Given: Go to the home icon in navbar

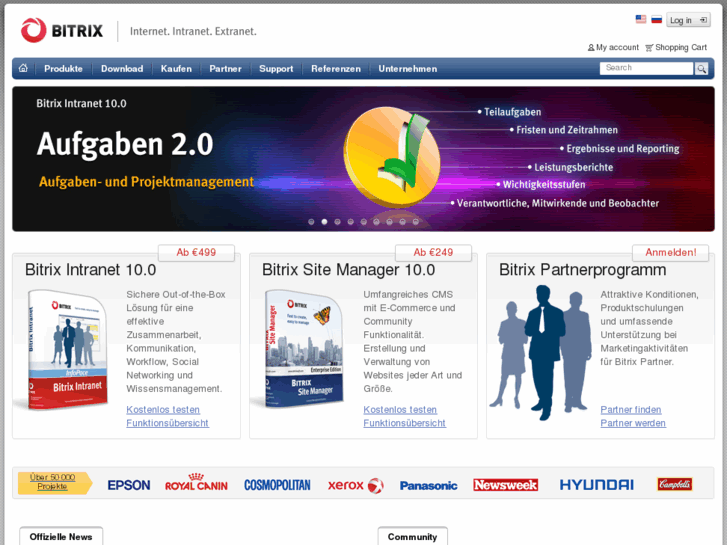Looking at the screenshot, I should (x=23, y=69).
